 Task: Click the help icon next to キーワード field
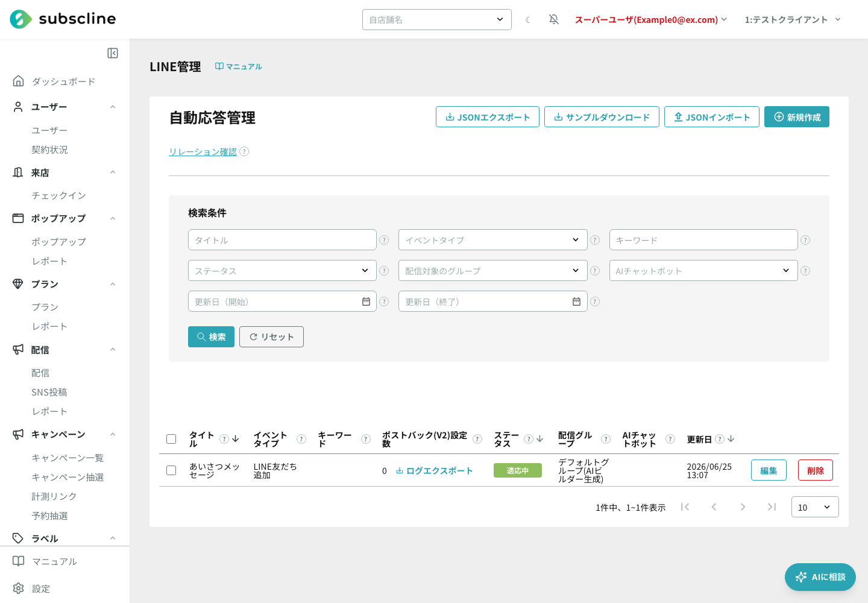pos(805,240)
